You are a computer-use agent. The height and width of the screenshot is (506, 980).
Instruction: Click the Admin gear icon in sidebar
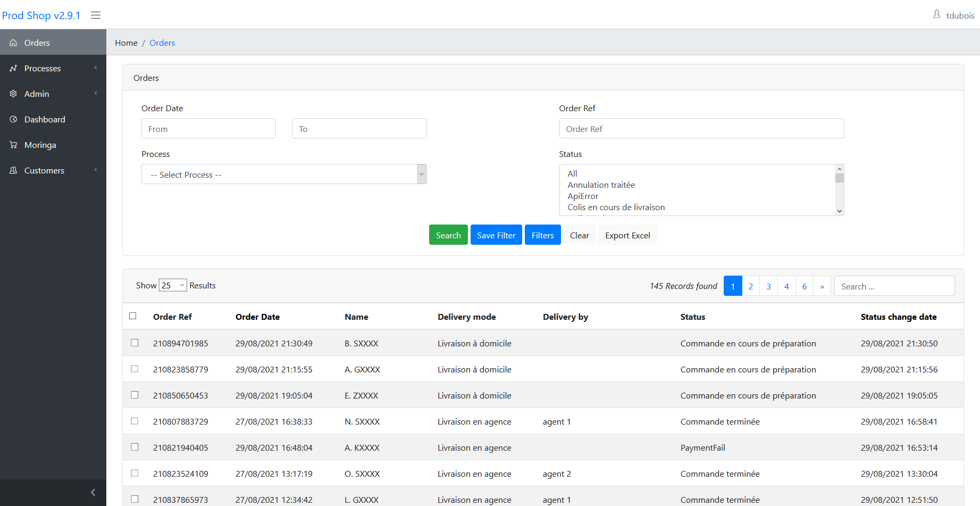pyautogui.click(x=13, y=94)
